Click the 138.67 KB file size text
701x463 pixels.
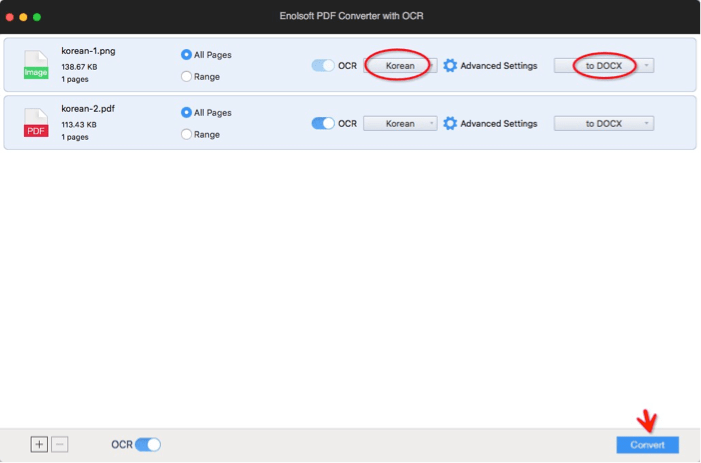(x=79, y=67)
